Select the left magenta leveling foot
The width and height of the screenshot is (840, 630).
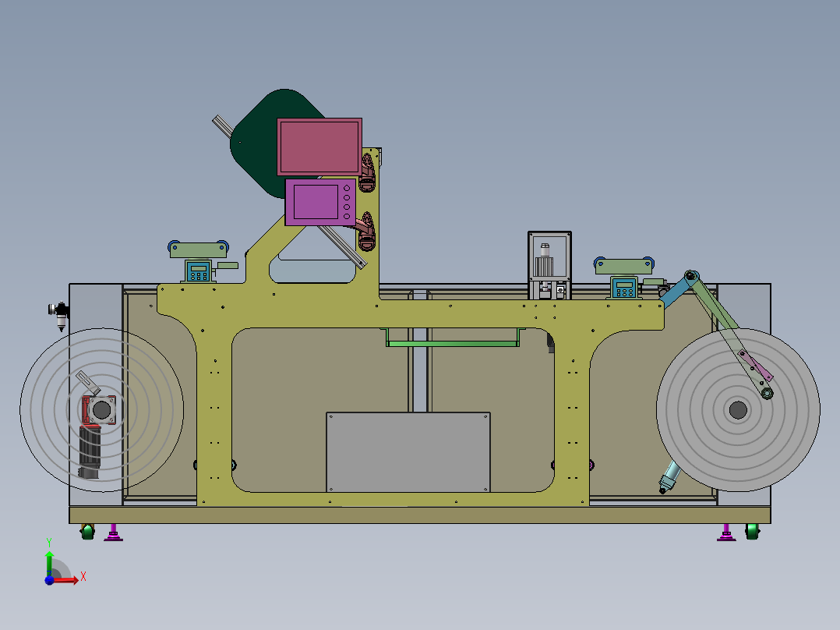[113, 533]
